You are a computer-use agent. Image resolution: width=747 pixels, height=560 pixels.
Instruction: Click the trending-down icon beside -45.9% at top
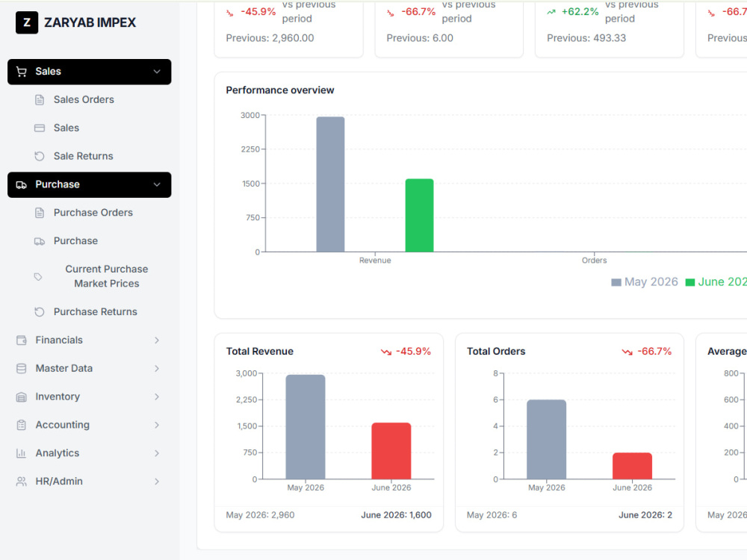click(x=230, y=13)
